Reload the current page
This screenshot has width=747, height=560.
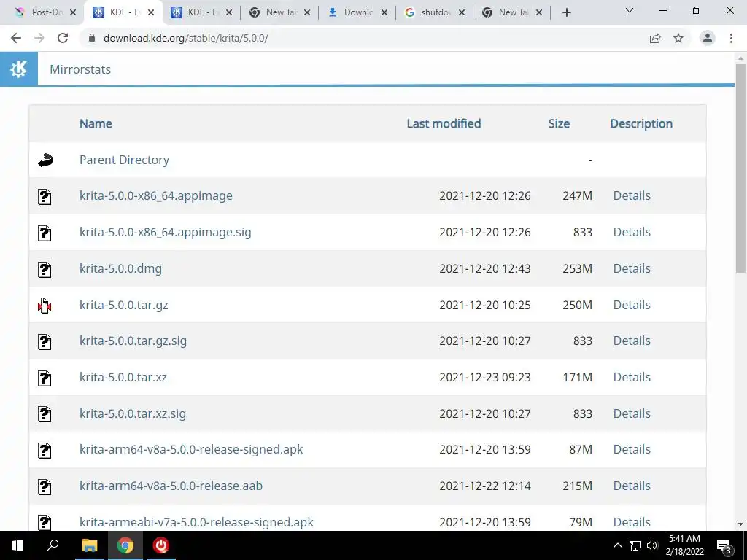tap(63, 38)
